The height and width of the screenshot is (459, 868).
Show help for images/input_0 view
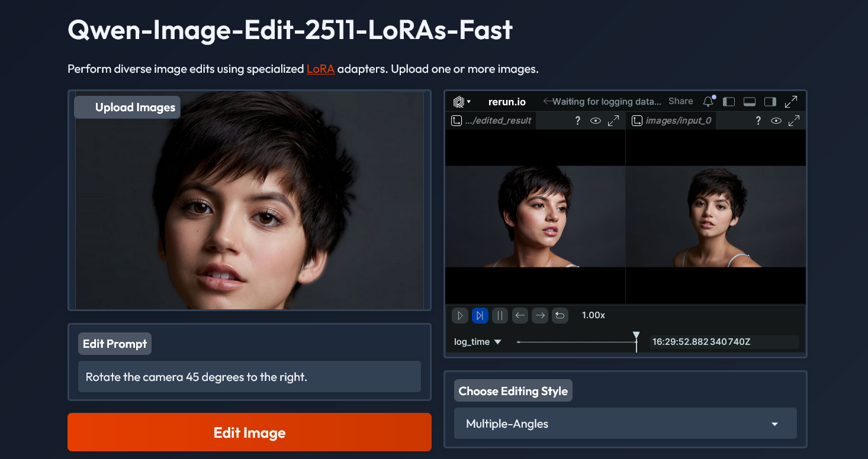click(758, 121)
